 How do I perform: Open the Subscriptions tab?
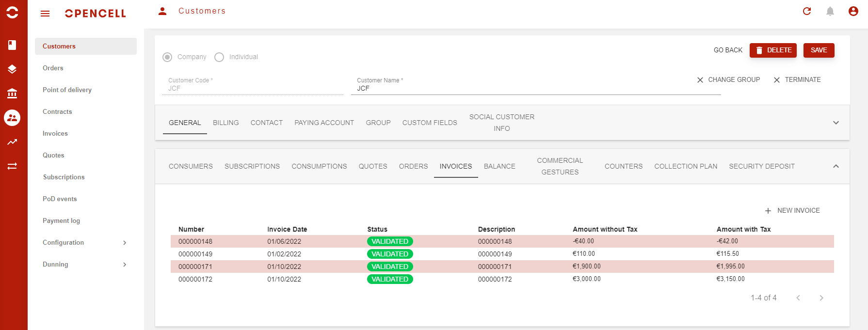(x=252, y=166)
